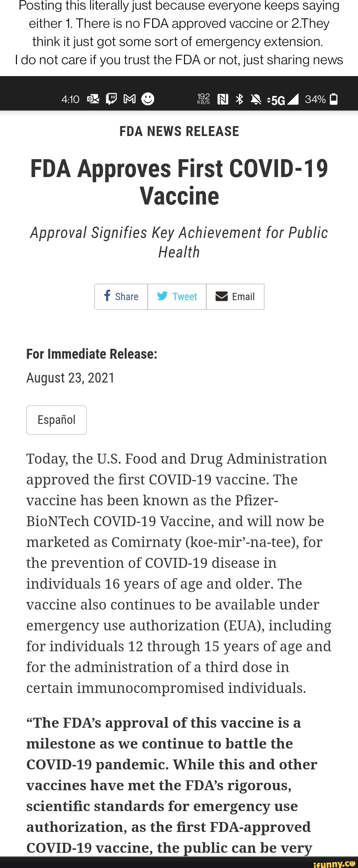
Task: Tap the 5G signal strength indicator
Action: click(x=283, y=99)
